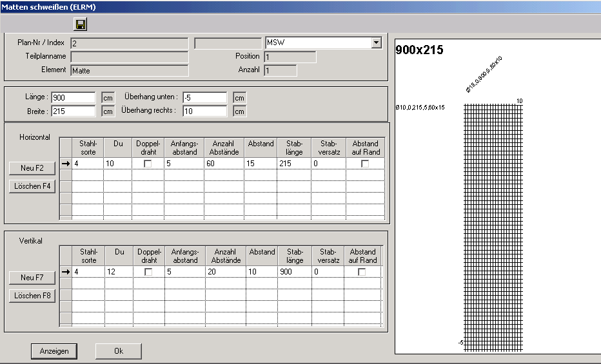Confirm with the Ok button
This screenshot has height=364, width=601.
119,351
